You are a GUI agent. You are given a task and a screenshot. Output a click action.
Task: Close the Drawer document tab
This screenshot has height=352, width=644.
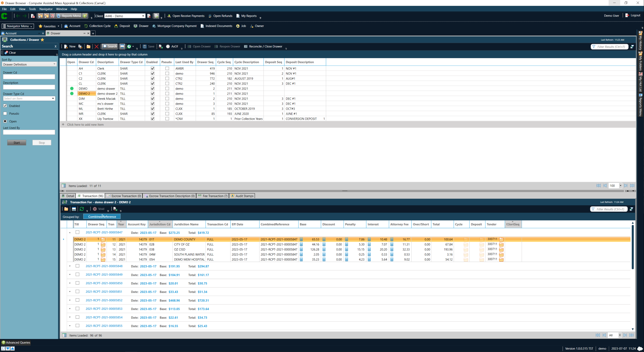click(x=88, y=33)
